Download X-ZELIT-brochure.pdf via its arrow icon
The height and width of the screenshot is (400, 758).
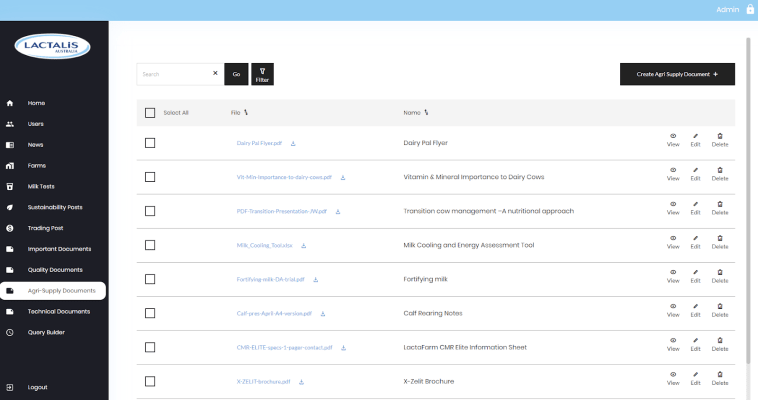pyautogui.click(x=301, y=382)
